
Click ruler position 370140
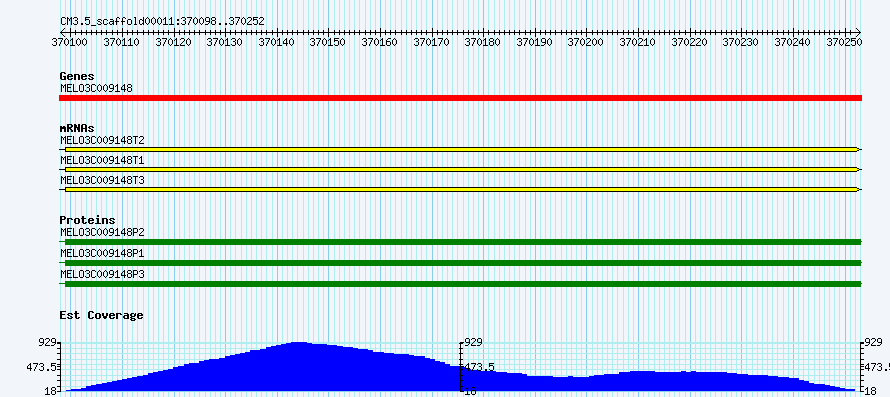click(277, 42)
